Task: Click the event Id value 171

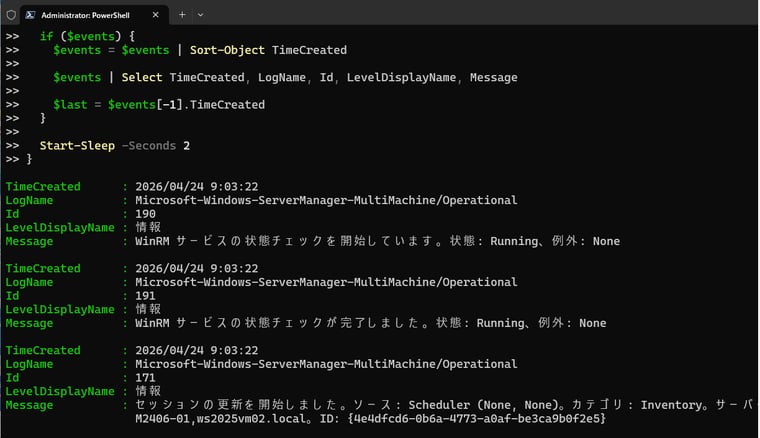Action: (145, 378)
